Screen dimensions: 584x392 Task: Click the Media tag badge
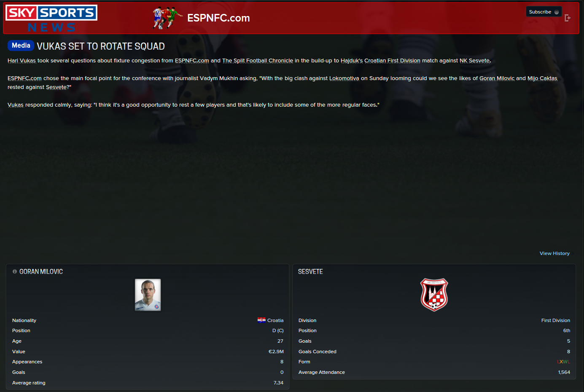pos(21,46)
